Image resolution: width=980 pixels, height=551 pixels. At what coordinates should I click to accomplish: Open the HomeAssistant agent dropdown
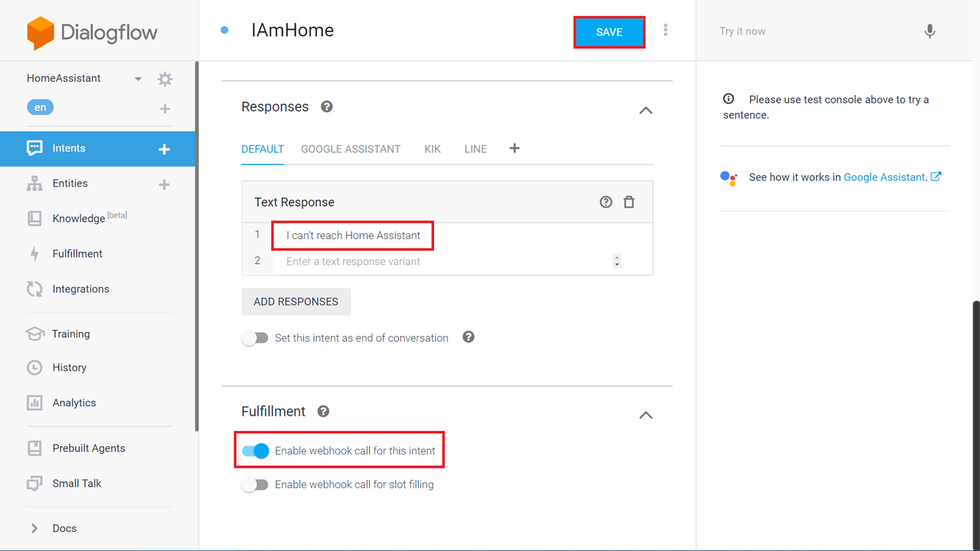click(x=138, y=79)
